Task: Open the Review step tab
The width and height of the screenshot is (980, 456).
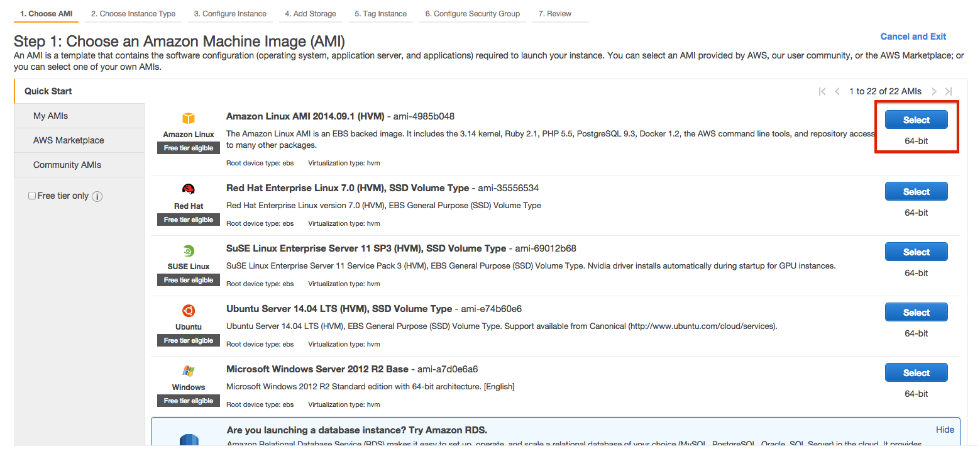Action: (555, 14)
